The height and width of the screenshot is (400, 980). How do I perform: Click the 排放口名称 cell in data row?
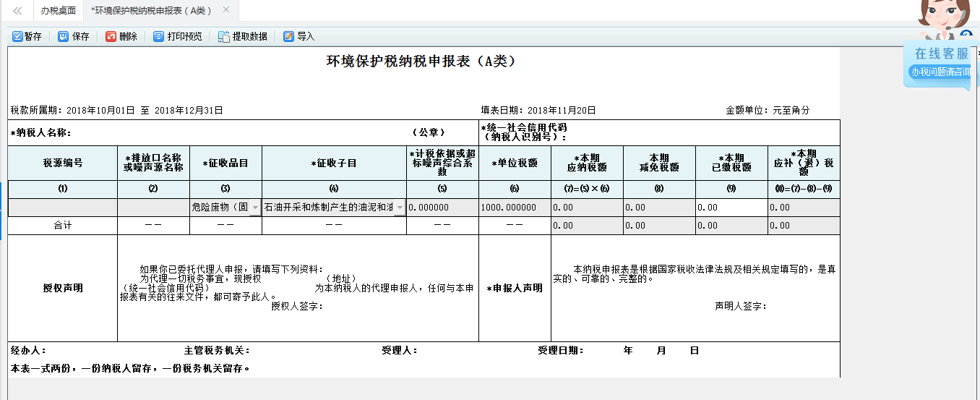[153, 208]
